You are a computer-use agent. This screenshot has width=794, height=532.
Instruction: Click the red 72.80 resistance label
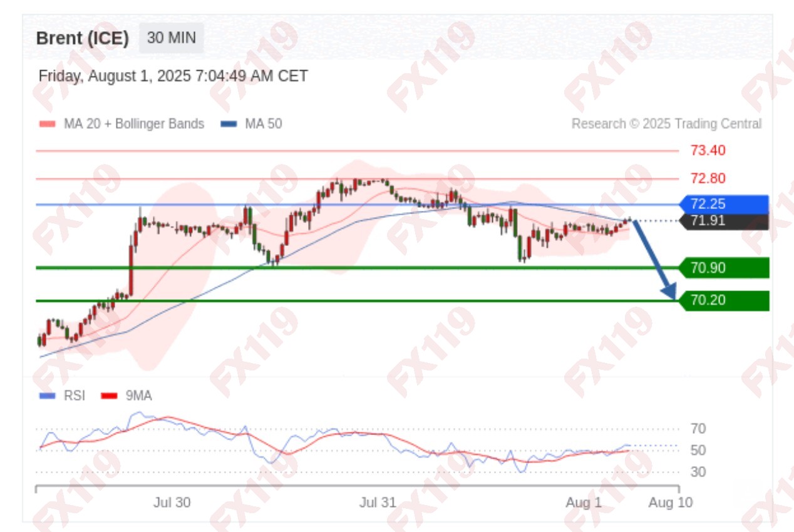coord(708,178)
